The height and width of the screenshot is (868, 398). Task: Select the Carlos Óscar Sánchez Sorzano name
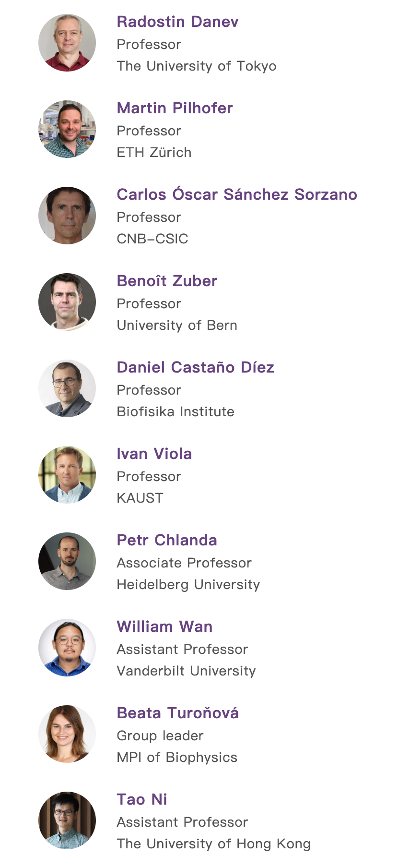[x=237, y=194]
